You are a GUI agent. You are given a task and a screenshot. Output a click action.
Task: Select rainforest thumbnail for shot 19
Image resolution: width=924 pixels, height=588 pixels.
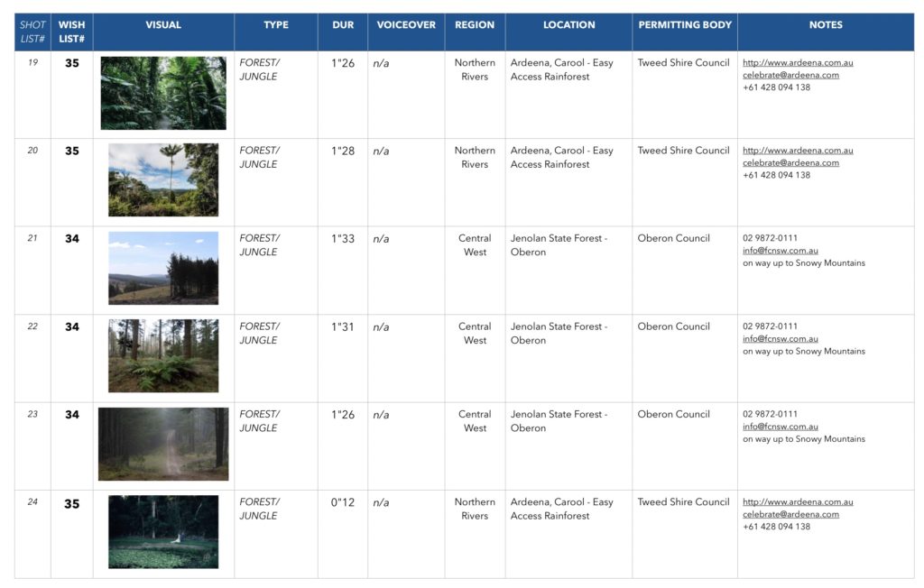tap(163, 93)
